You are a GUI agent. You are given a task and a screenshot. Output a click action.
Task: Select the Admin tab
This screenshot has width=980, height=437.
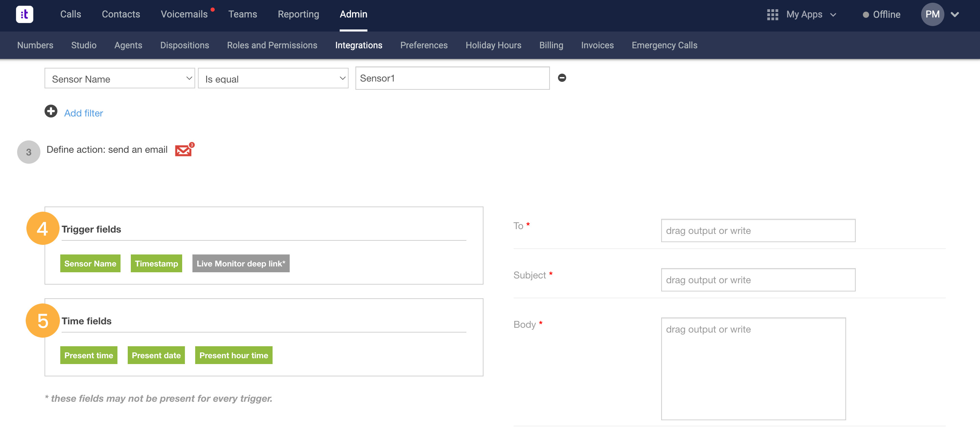[353, 14]
